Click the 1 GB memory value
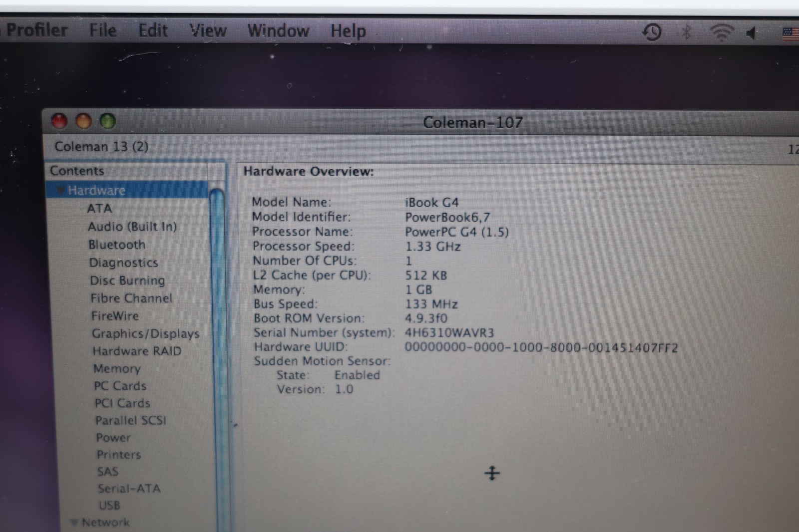This screenshot has height=532, width=799. tap(418, 290)
